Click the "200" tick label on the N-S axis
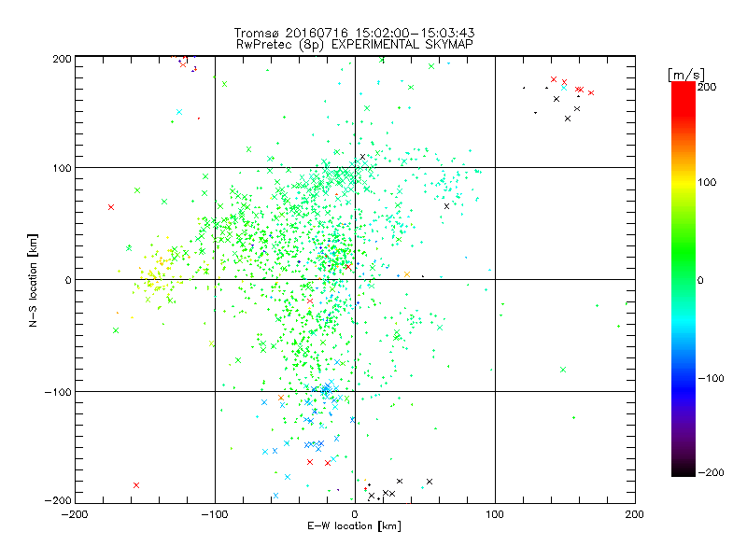This screenshot has width=747, height=560. pos(62,59)
